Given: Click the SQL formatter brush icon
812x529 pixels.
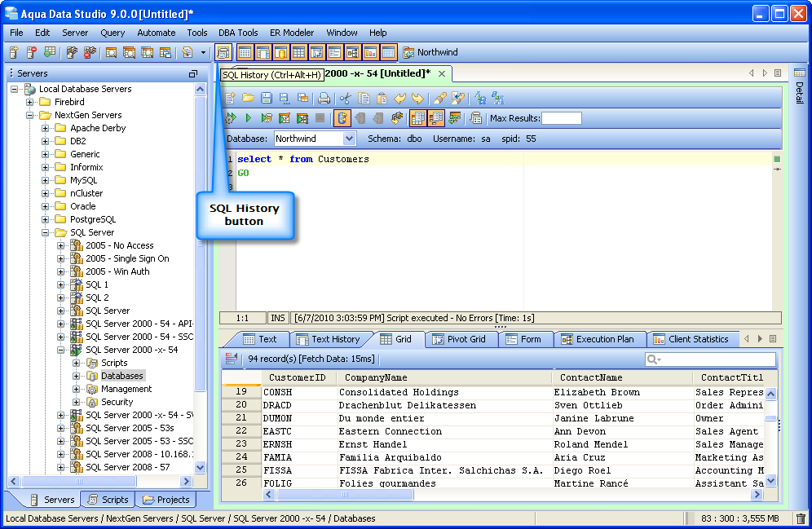Looking at the screenshot, I should pos(440,99).
